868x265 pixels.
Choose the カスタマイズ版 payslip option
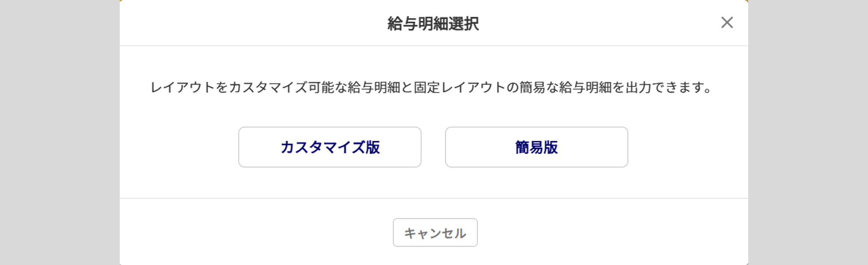[x=330, y=147]
